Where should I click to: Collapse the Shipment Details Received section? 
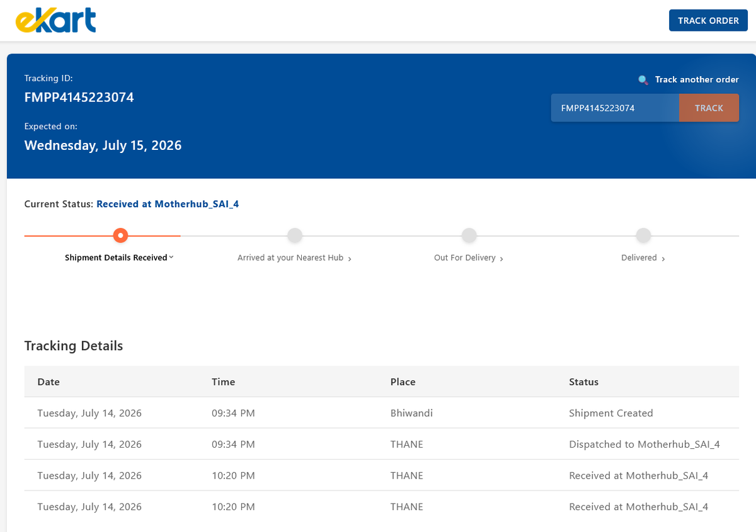pos(171,258)
